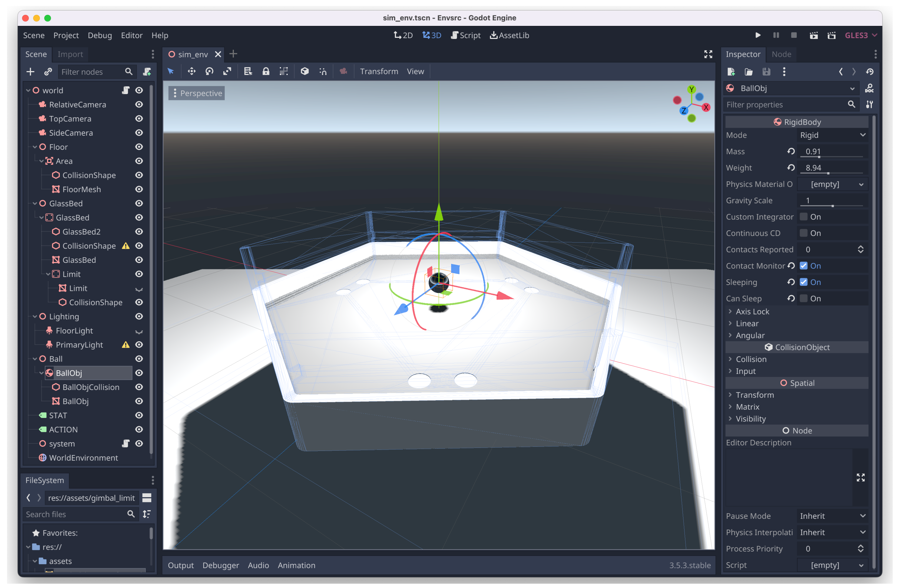The height and width of the screenshot is (588, 903).
Task: Toggle distraction-free mode icon
Action: coord(708,54)
